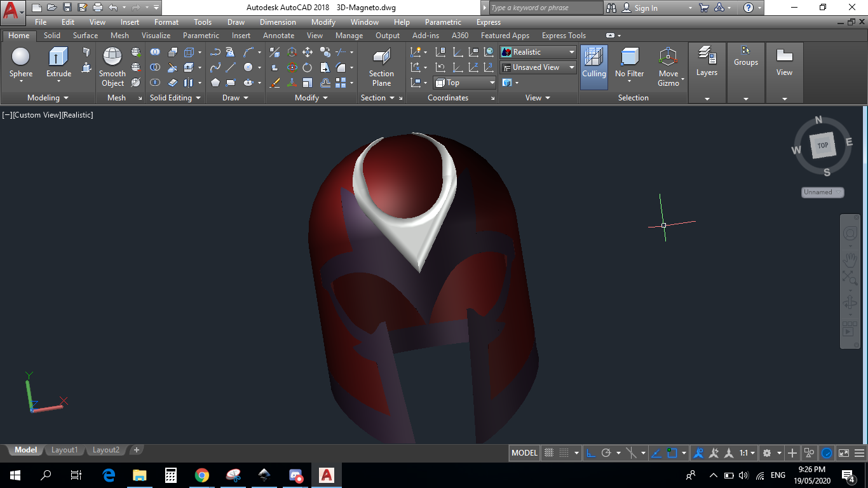
Task: Select the Solid Union tool
Action: click(x=155, y=52)
